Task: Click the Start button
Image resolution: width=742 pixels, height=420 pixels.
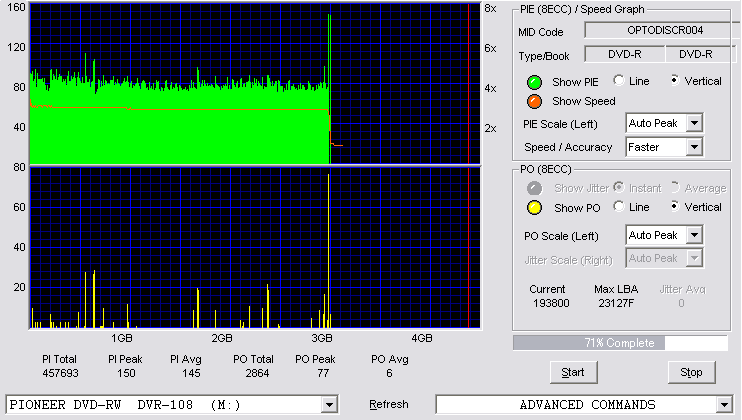Action: (574, 373)
